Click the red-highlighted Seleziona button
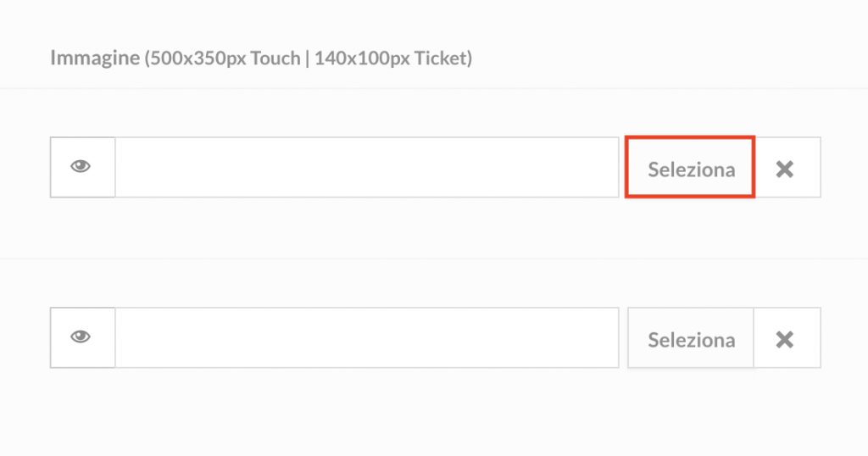Screen dimensions: 868x456 point(690,167)
